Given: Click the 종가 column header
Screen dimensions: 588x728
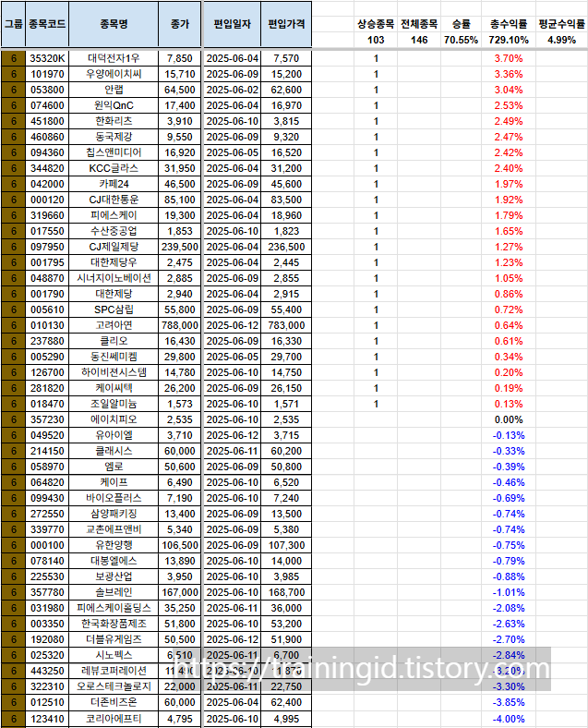Looking at the screenshot, I should pyautogui.click(x=180, y=24).
